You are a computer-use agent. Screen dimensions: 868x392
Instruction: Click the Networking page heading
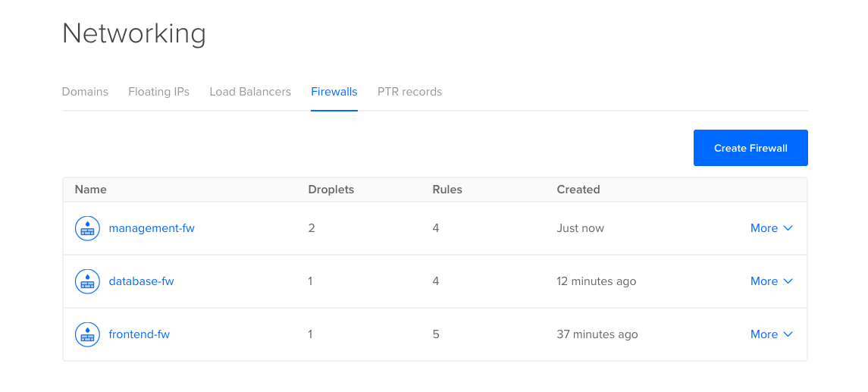[x=134, y=33]
